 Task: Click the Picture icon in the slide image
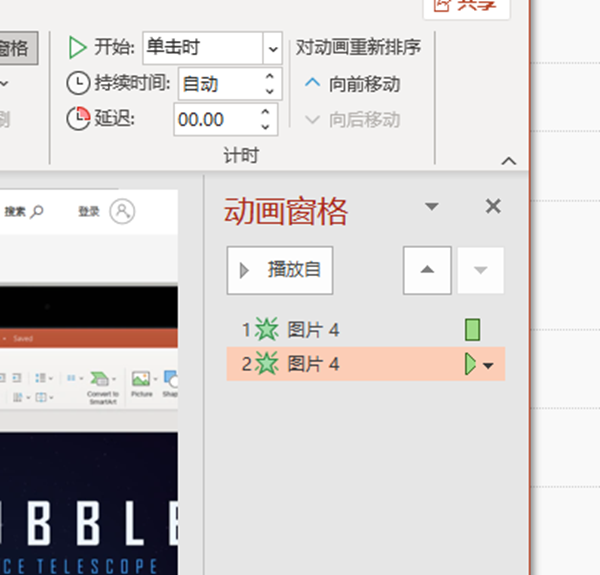click(x=141, y=381)
